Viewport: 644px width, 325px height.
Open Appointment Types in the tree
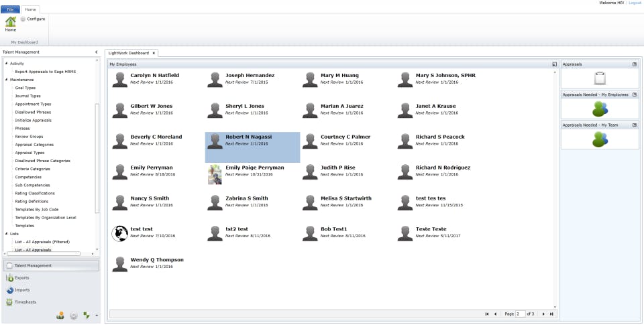pyautogui.click(x=33, y=105)
